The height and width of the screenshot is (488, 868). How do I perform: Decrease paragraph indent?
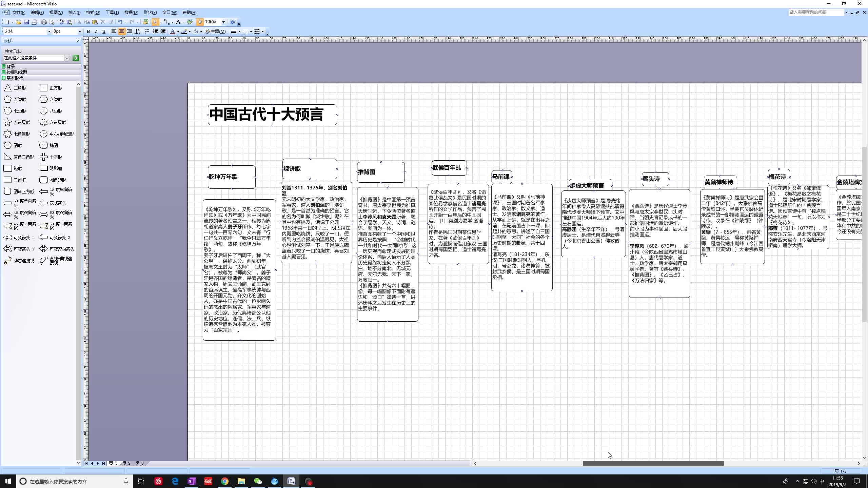tap(155, 32)
